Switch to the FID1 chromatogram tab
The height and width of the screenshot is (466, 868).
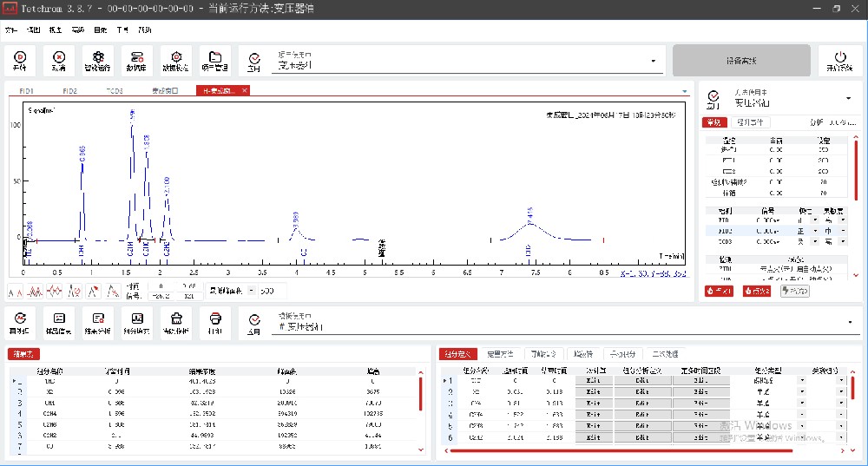27,90
